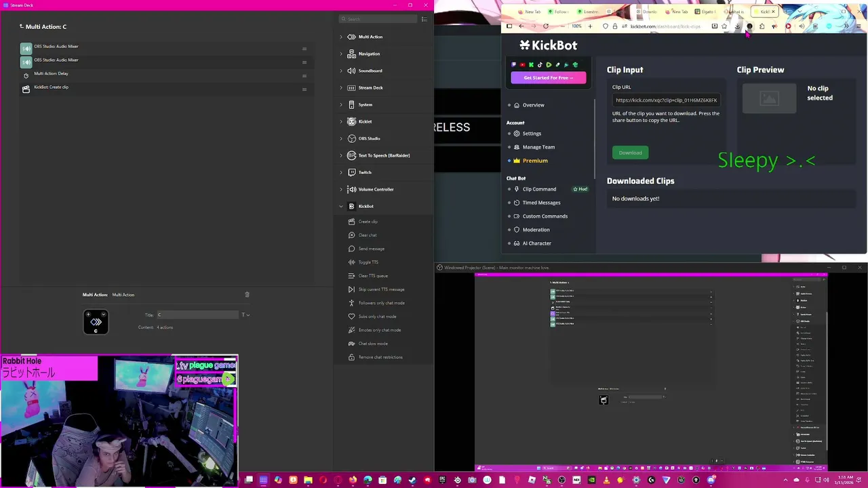Image resolution: width=868 pixels, height=488 pixels.
Task: Delete the Multi Action with trash icon
Action: 247,295
